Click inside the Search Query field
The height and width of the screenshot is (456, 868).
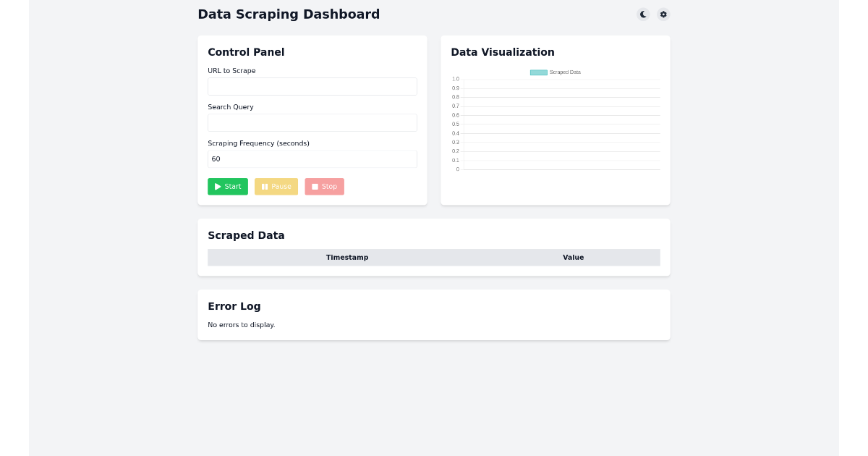(x=312, y=122)
